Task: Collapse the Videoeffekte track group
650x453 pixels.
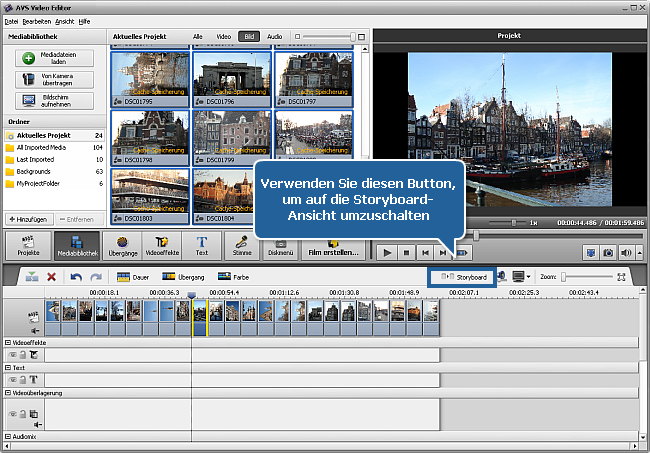Action: tap(6, 342)
